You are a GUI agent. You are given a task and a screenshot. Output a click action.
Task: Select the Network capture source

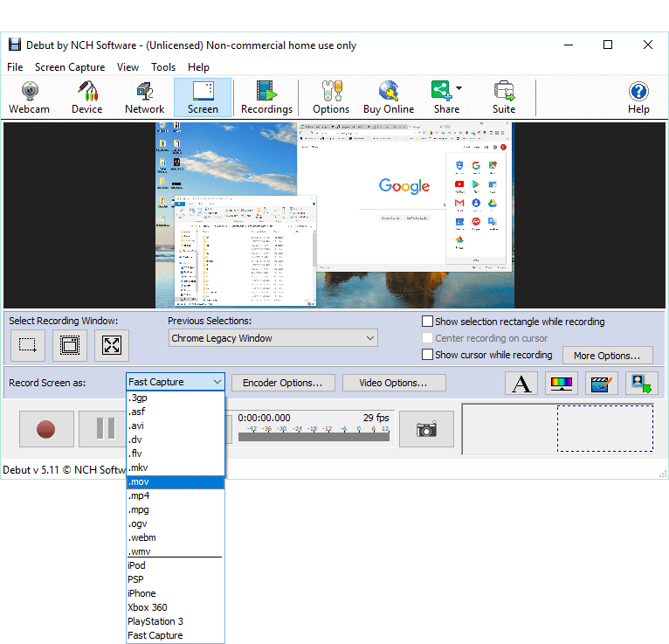145,98
